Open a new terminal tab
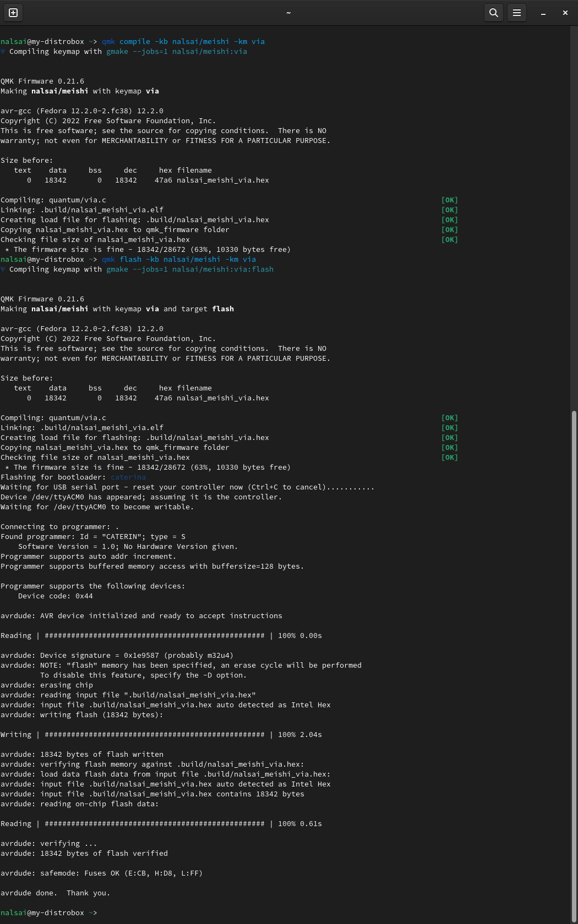 [x=13, y=13]
